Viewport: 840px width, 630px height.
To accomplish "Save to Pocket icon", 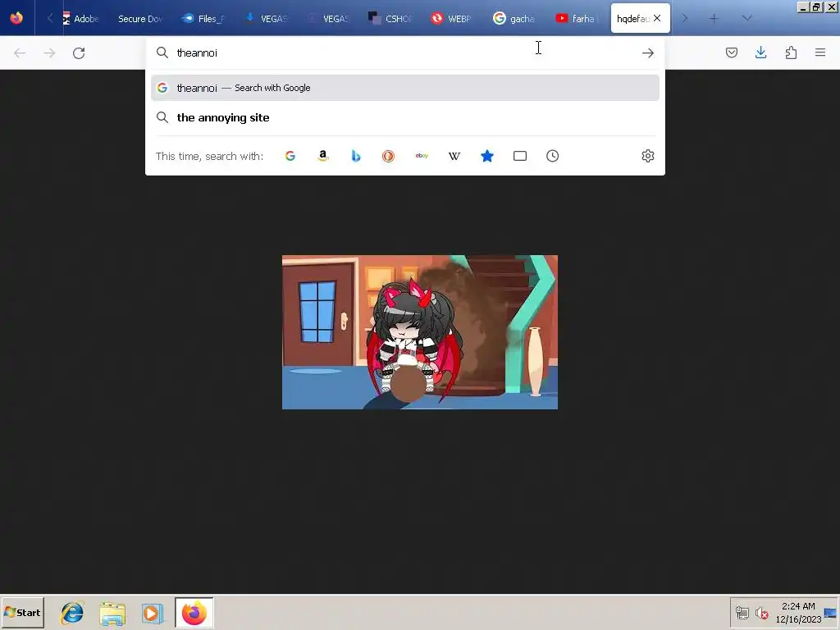I will coord(732,52).
